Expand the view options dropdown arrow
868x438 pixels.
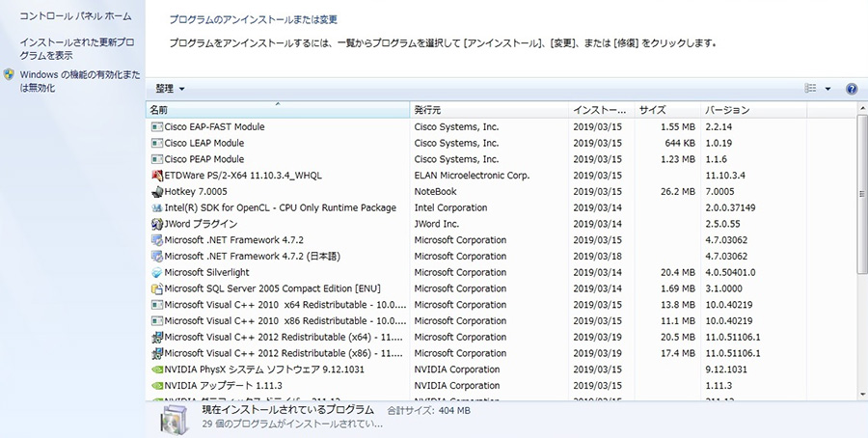[x=827, y=89]
